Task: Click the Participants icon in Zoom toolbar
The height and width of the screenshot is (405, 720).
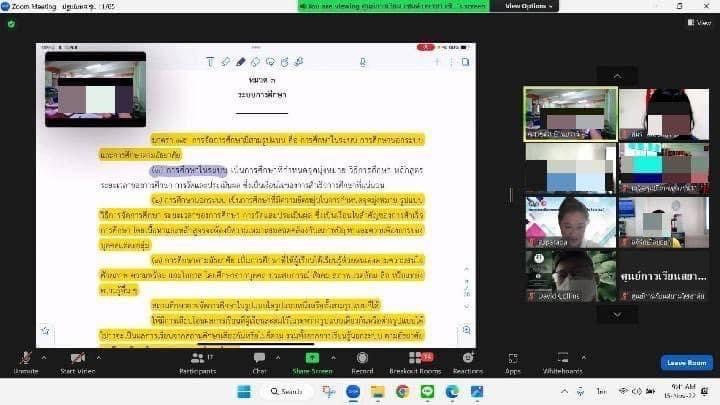Action: point(197,359)
